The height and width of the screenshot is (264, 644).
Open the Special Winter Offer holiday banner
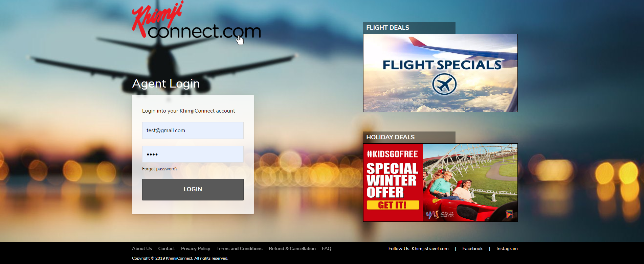pyautogui.click(x=440, y=183)
